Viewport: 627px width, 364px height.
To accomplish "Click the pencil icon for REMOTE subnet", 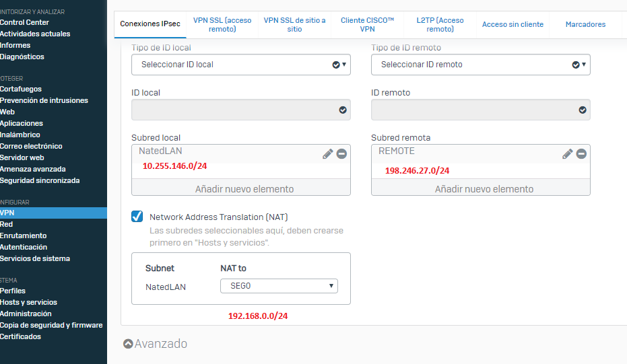I will coord(568,154).
